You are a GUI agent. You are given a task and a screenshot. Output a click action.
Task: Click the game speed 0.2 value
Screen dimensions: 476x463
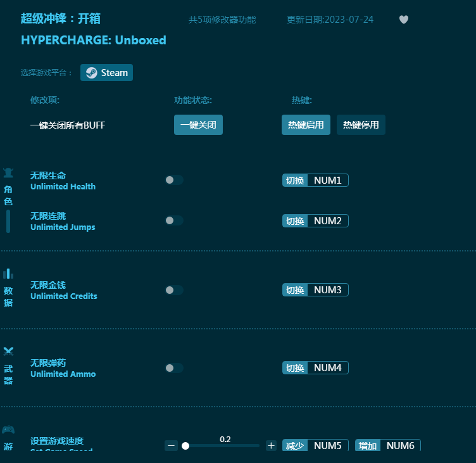[x=225, y=440]
